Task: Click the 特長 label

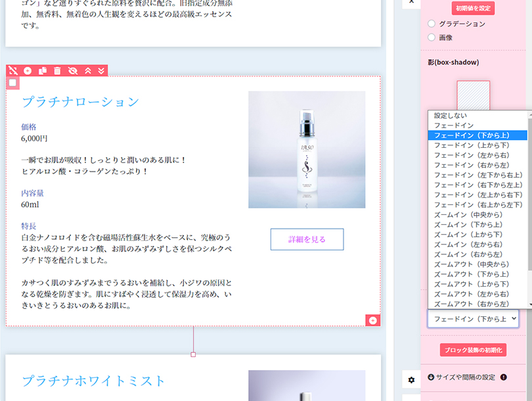Action: (x=28, y=226)
